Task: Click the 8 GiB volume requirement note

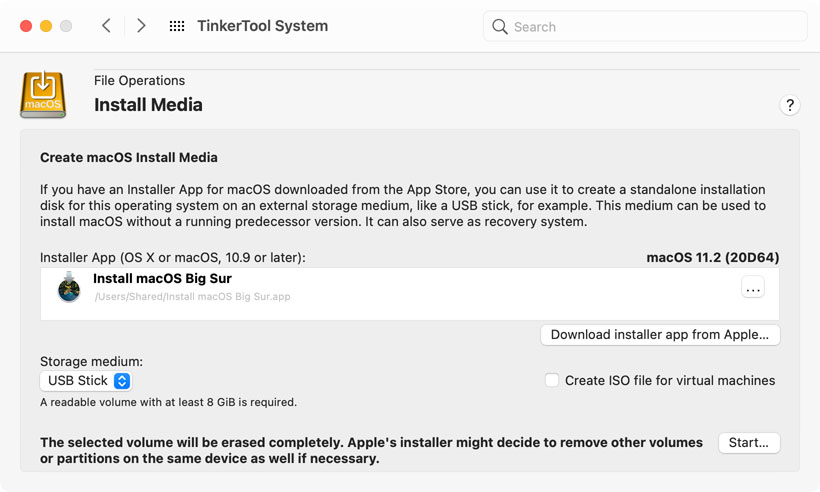Action: tap(168, 403)
